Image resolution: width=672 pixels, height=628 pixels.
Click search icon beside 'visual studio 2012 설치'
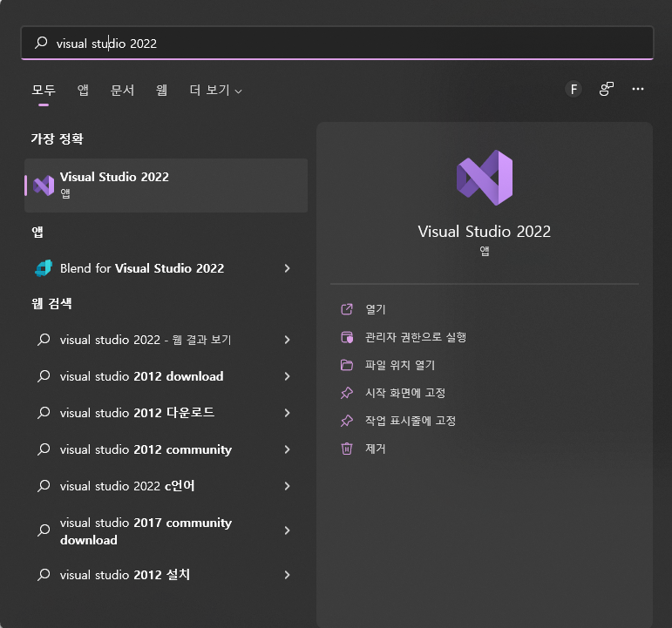pyautogui.click(x=44, y=575)
